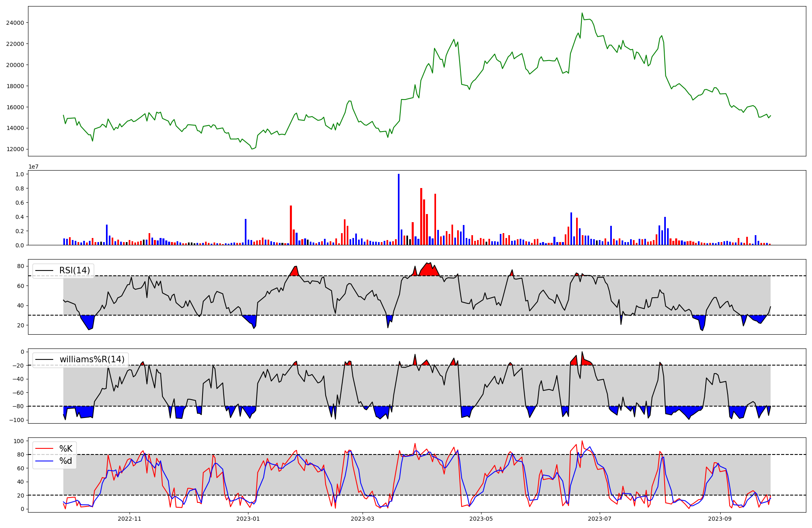812x528 pixels.
Task: Click the -100 tick on Williams %R axis
Action: tap(17, 420)
